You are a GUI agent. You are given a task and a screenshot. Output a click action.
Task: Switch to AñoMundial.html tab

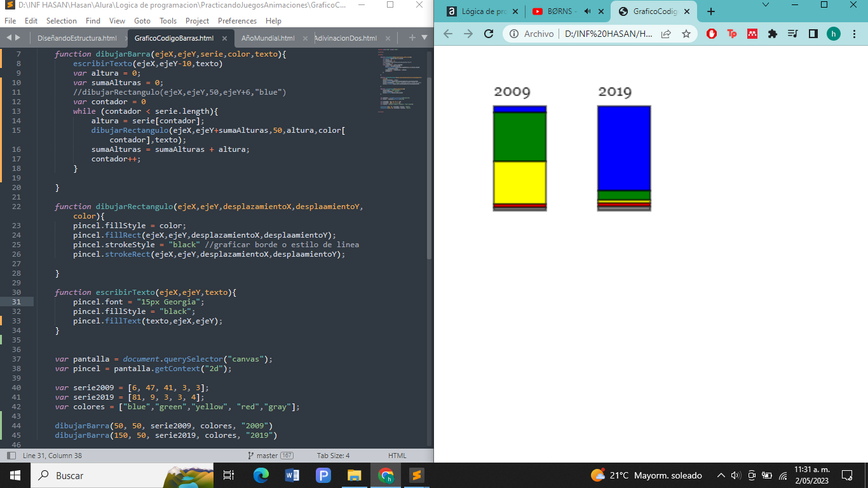(x=268, y=38)
